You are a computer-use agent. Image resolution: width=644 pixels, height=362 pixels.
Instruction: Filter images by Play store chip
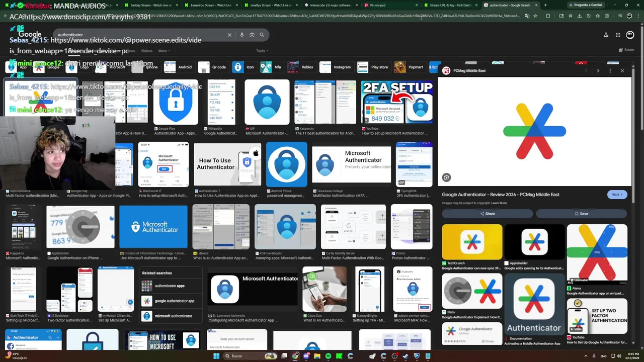tap(374, 67)
